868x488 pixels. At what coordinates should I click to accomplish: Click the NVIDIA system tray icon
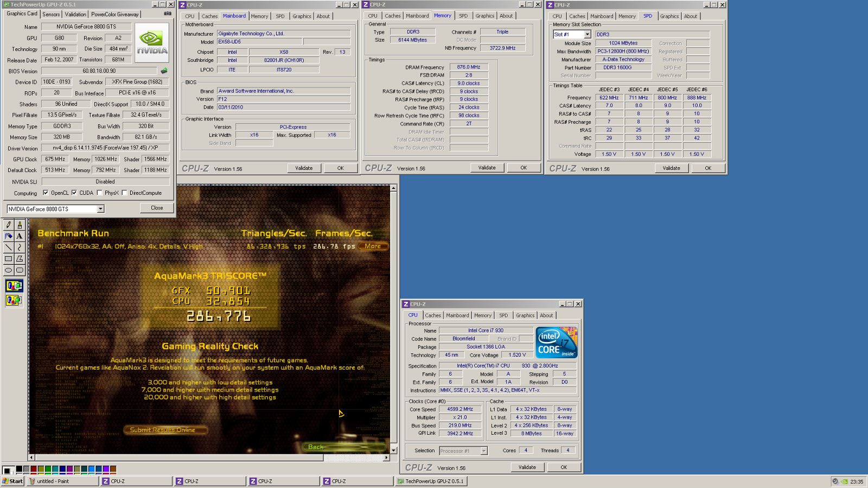pyautogui.click(x=845, y=481)
